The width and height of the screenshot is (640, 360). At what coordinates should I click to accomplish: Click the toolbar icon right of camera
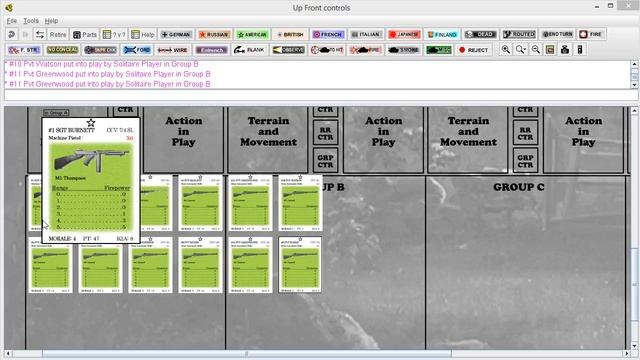(x=580, y=50)
